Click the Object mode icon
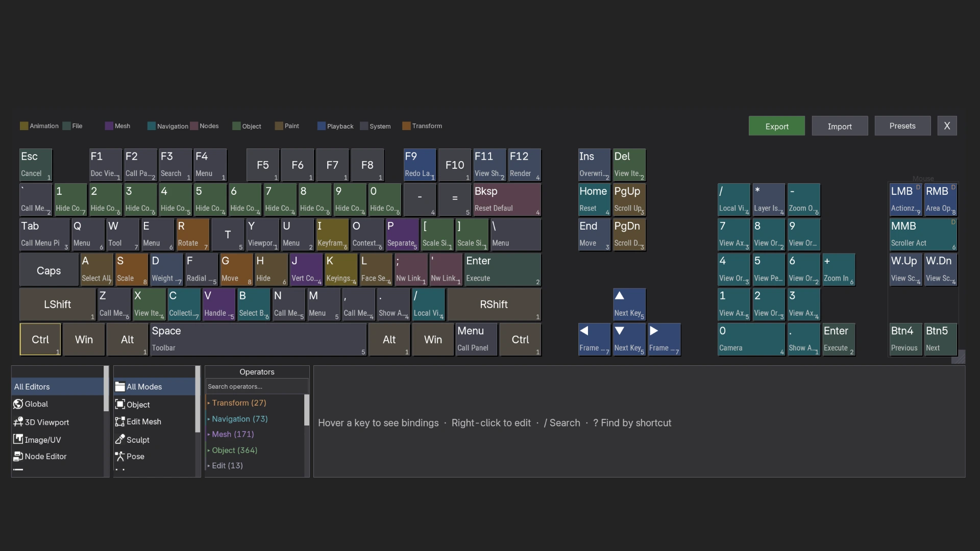The width and height of the screenshot is (980, 551). click(120, 405)
